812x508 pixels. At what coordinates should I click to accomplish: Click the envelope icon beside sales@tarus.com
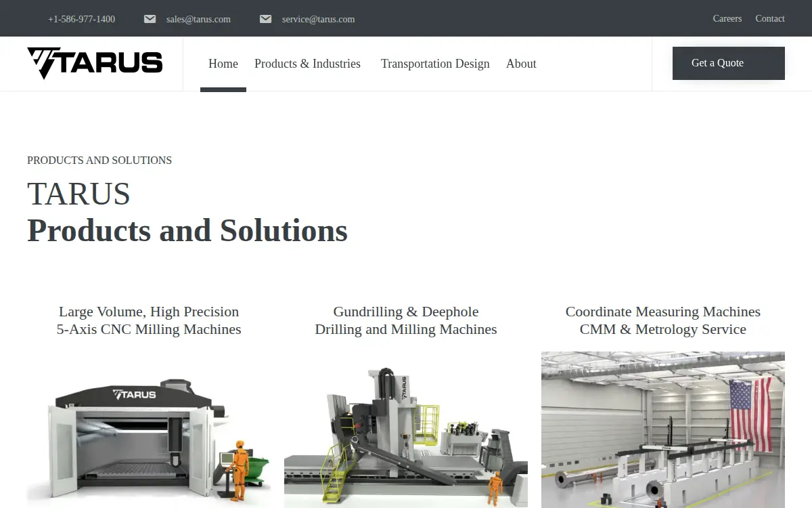(x=150, y=19)
